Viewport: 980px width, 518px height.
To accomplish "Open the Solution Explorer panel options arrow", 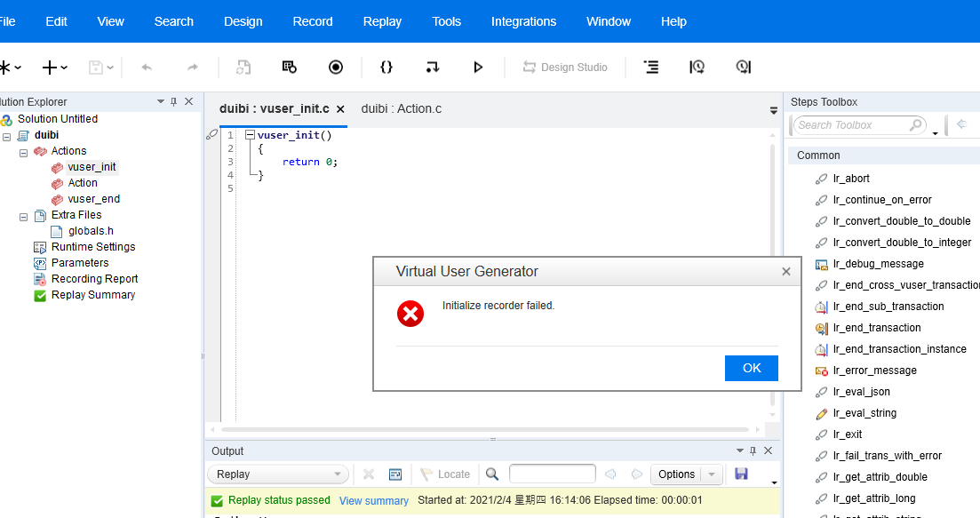I will tap(161, 101).
